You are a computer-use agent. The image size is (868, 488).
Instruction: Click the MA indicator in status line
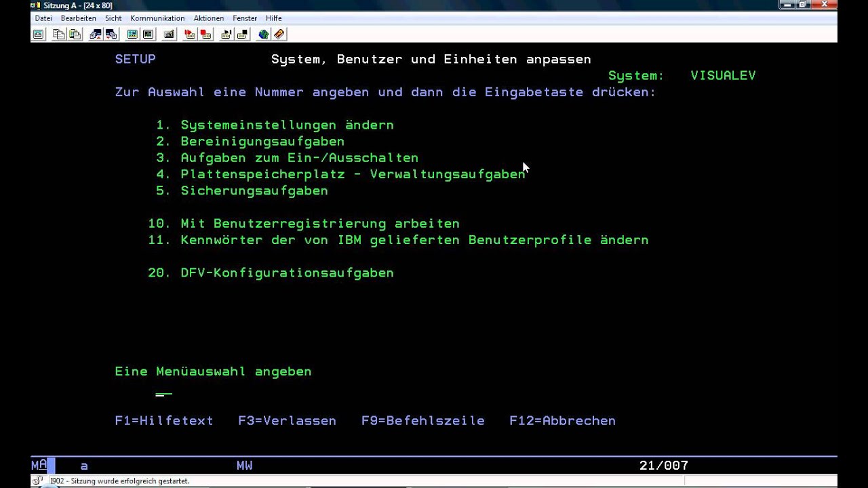coord(39,465)
